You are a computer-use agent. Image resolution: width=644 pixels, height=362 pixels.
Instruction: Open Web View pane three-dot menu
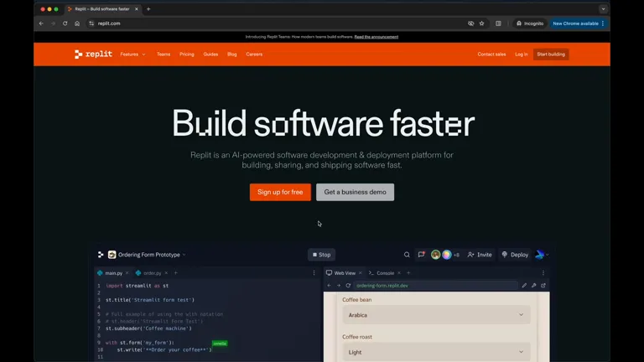(543, 273)
